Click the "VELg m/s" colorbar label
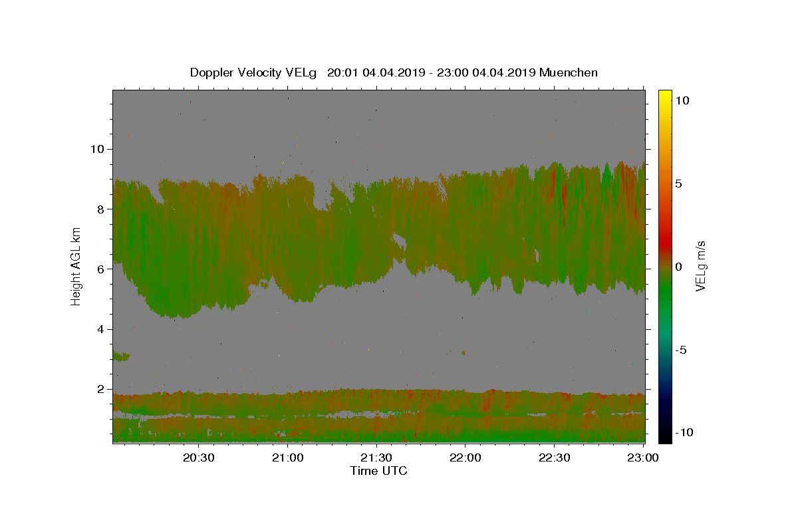The height and width of the screenshot is (532, 798). click(x=700, y=266)
